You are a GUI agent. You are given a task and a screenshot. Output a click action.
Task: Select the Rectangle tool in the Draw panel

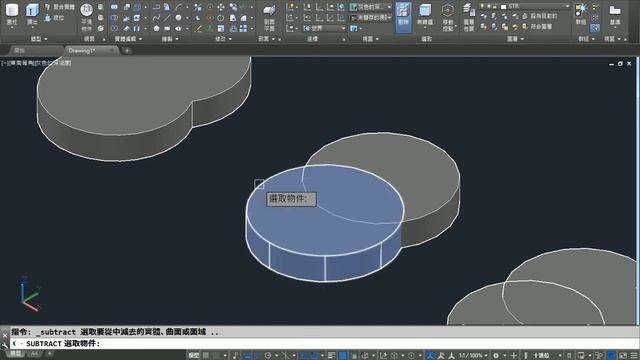[167, 29]
